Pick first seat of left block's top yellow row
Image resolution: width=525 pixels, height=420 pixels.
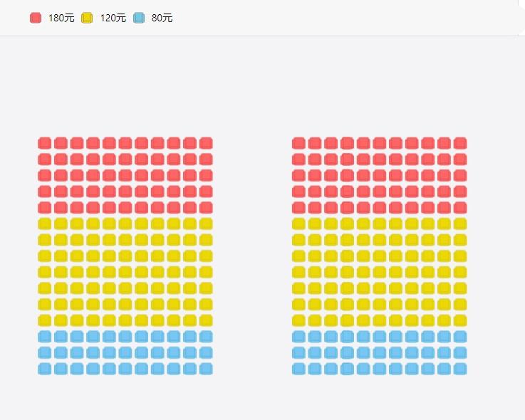[x=44, y=224]
